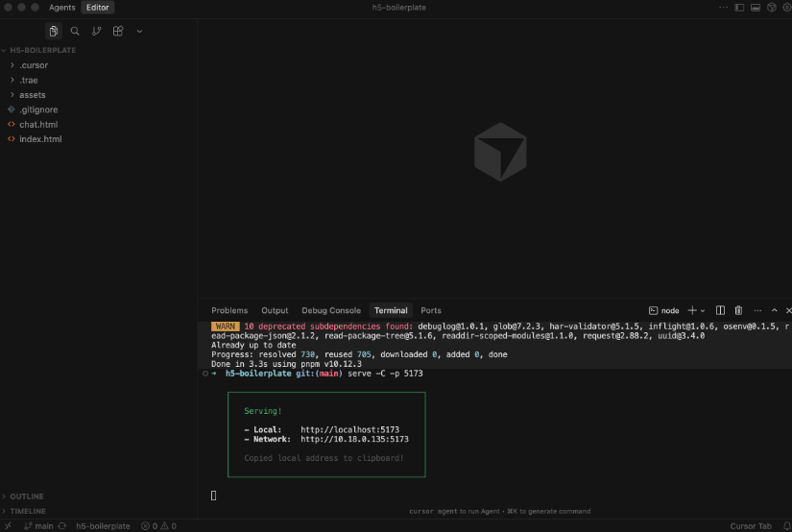The height and width of the screenshot is (532, 792).
Task: Maximize the panel with the up chevron
Action: click(775, 310)
